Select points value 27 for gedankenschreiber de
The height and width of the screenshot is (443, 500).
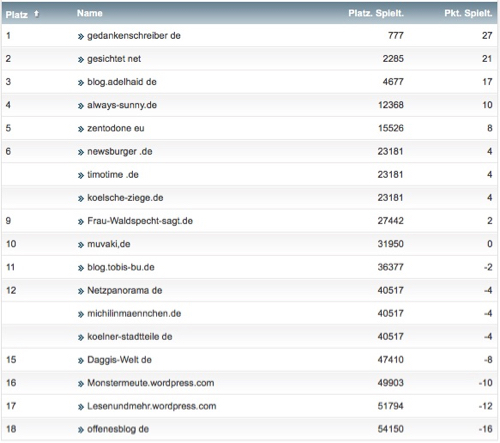[487, 36]
